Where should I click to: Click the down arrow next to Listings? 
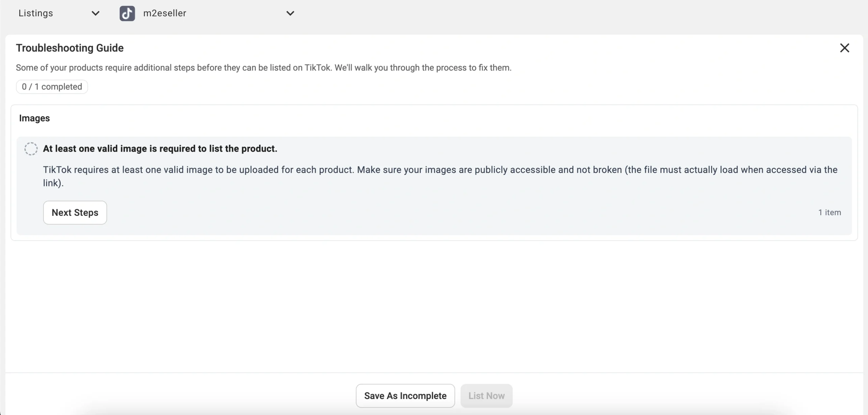click(95, 13)
